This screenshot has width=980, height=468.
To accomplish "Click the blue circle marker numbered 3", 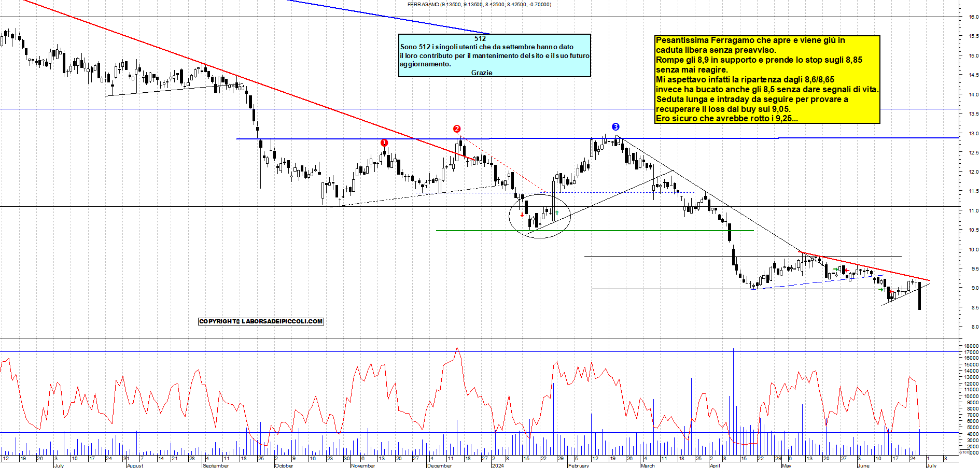I will (615, 127).
